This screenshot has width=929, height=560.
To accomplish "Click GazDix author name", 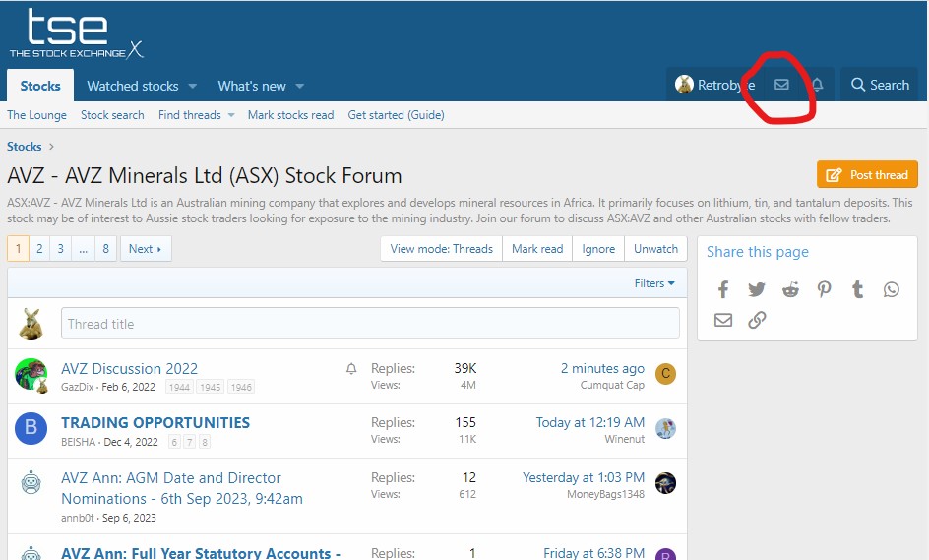I will click(78, 387).
